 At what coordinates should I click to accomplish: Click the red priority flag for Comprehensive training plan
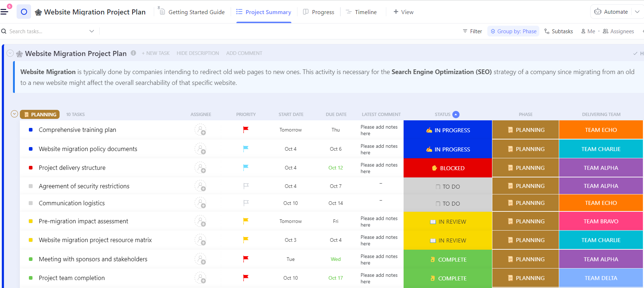point(245,129)
